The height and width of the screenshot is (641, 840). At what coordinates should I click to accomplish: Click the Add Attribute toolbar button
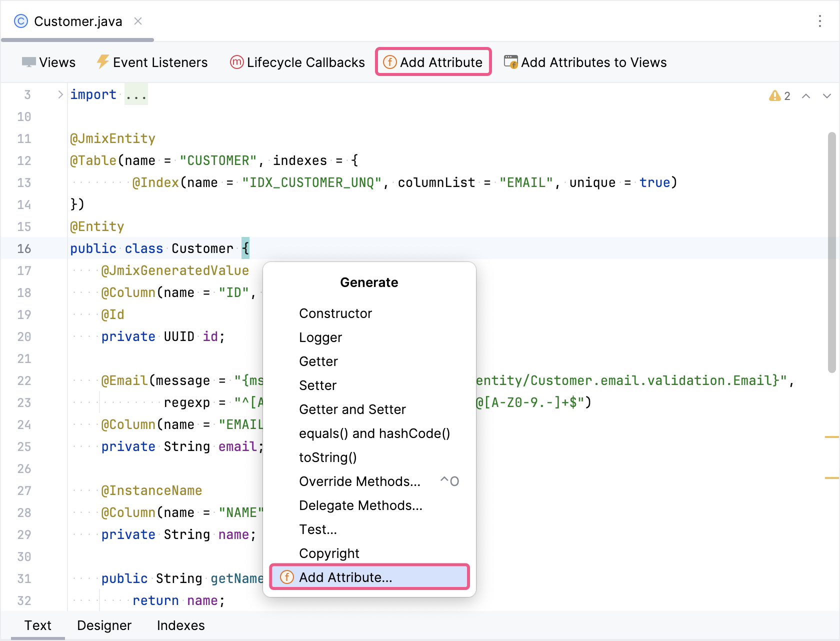coord(433,62)
